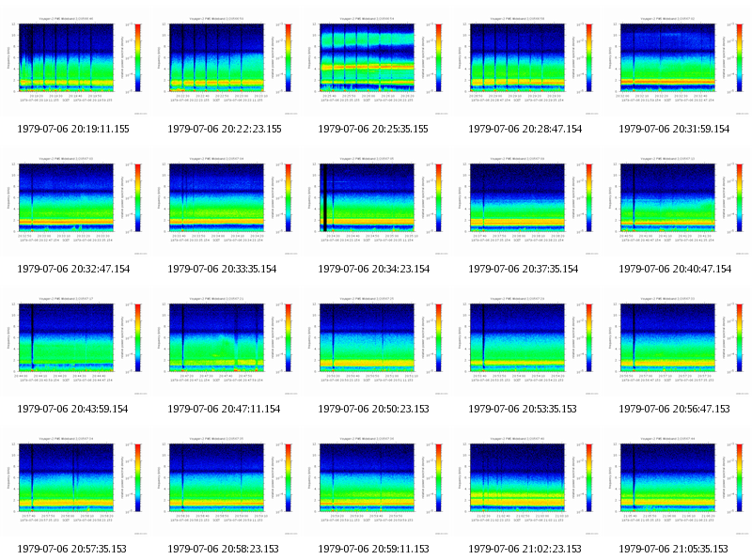752x560 pixels.
Task: Click the caption text 1979-07-06 20:32:47.154
Action: tap(73, 269)
